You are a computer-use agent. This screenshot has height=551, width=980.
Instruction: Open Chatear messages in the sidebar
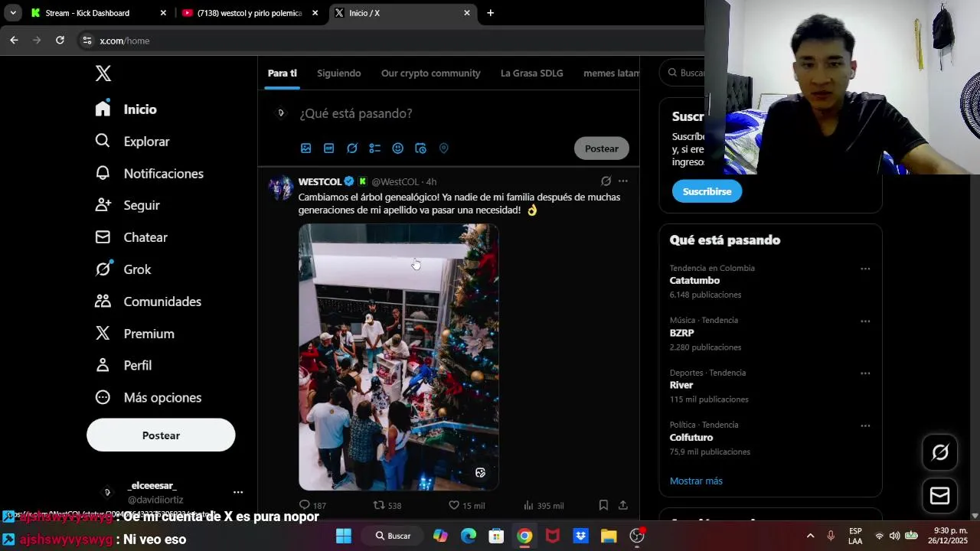(x=131, y=237)
